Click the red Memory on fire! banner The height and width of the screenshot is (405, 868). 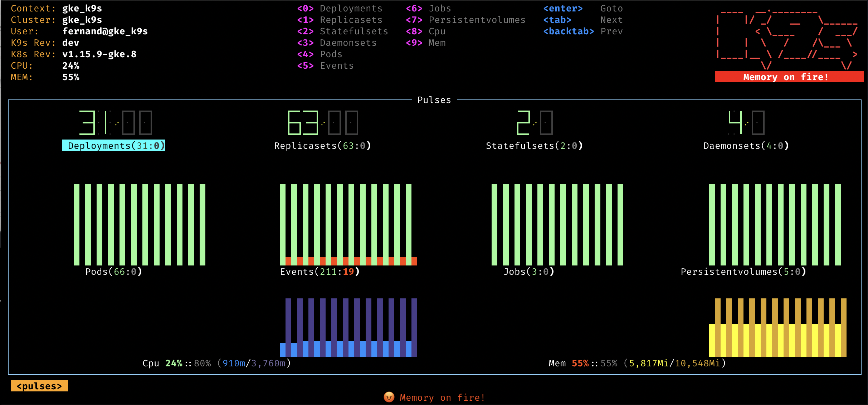(789, 77)
